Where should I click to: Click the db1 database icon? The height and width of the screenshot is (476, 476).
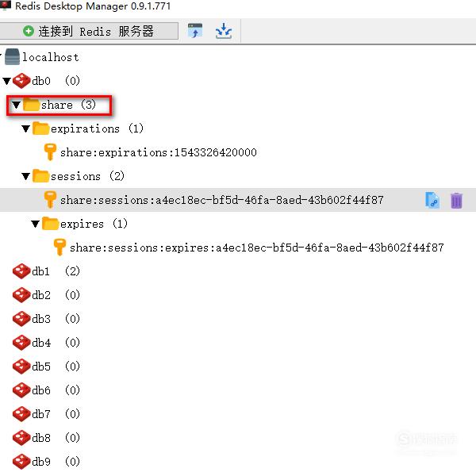tap(21, 271)
